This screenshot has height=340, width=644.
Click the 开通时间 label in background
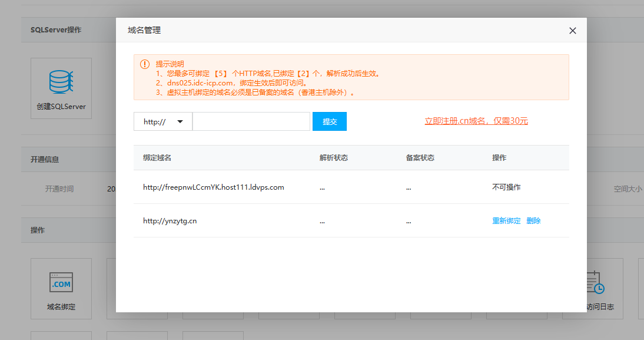(x=59, y=189)
